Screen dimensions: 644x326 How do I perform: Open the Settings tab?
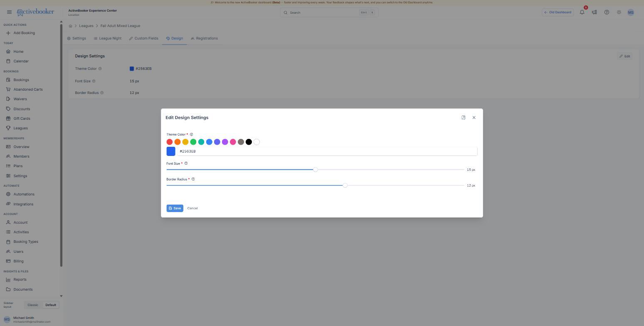76,38
